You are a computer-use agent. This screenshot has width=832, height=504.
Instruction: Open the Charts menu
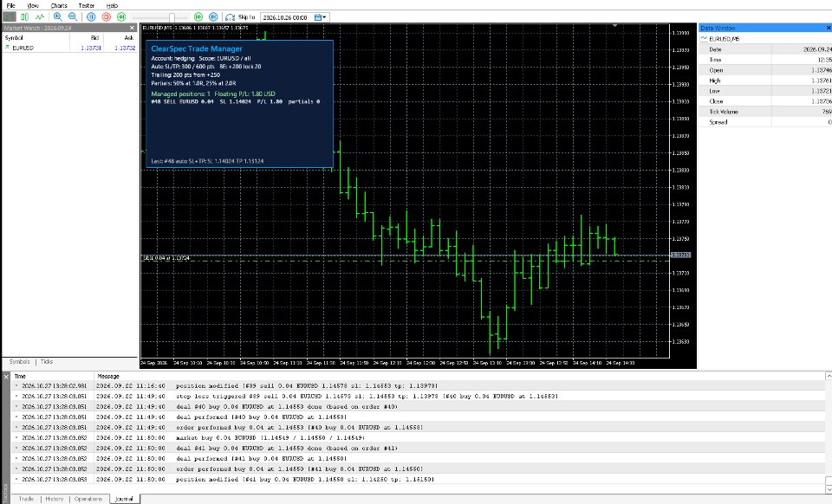point(59,5)
